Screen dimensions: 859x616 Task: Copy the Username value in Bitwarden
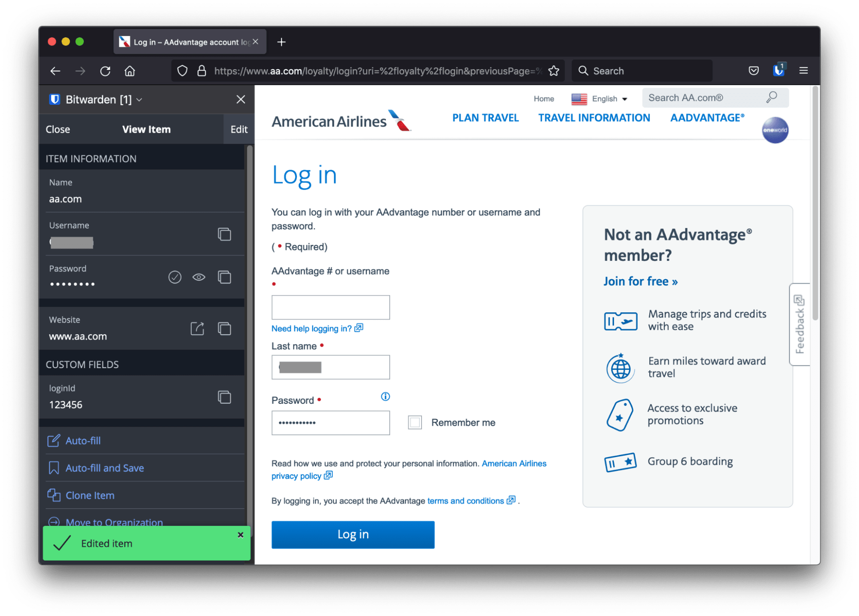click(224, 234)
